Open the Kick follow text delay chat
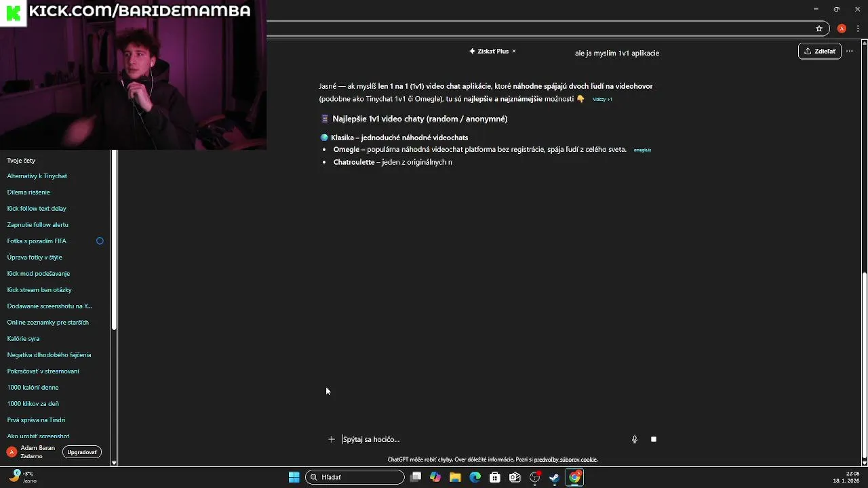 [37, 209]
